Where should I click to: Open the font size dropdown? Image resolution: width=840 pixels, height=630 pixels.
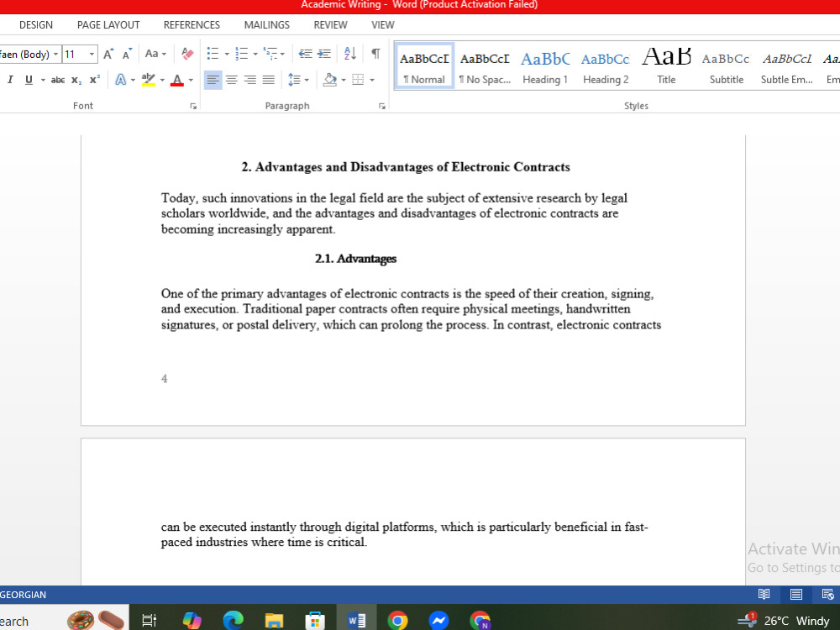point(92,54)
